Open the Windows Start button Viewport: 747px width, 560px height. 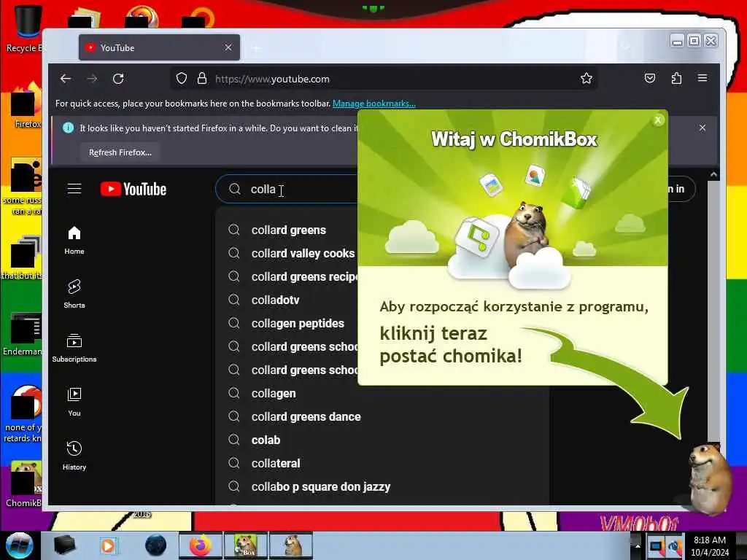point(19,545)
